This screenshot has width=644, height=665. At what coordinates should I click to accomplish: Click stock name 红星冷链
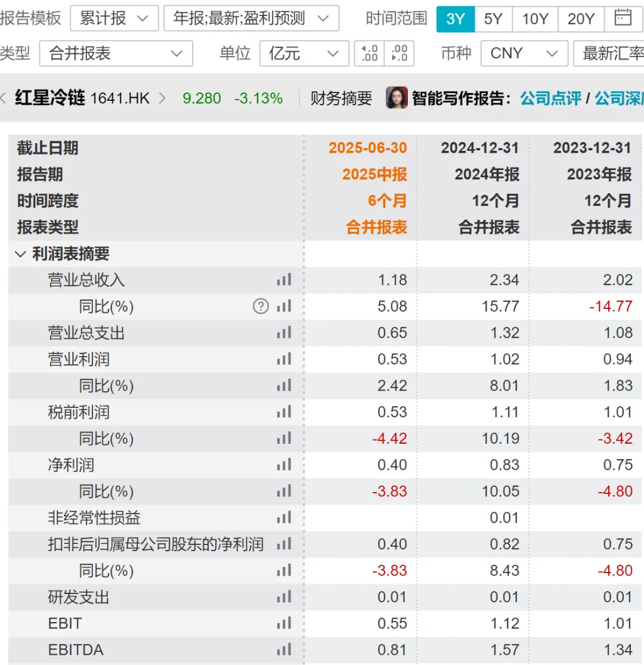pyautogui.click(x=50, y=98)
